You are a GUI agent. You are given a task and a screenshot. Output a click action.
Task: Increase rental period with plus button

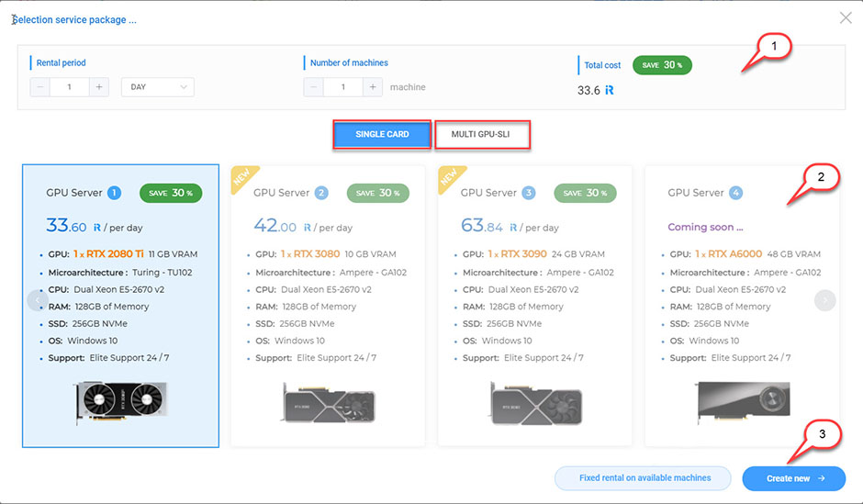[x=100, y=87]
